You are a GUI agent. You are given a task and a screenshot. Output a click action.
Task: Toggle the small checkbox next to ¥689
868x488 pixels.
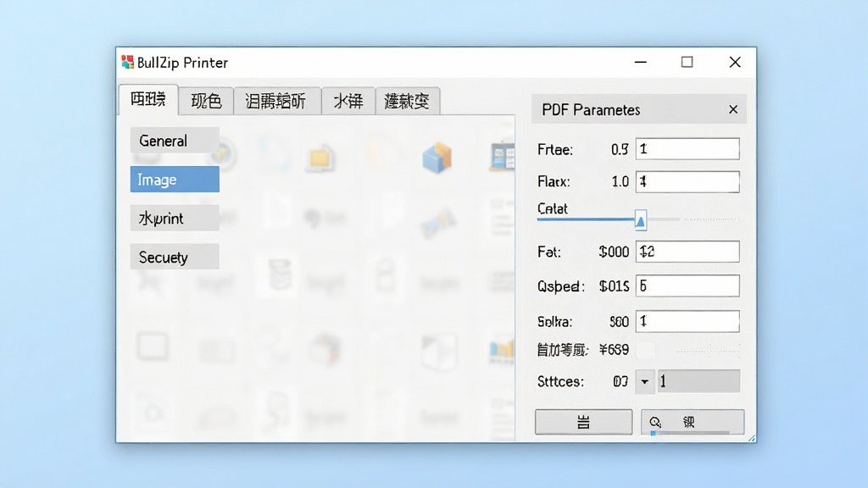pyautogui.click(x=645, y=350)
